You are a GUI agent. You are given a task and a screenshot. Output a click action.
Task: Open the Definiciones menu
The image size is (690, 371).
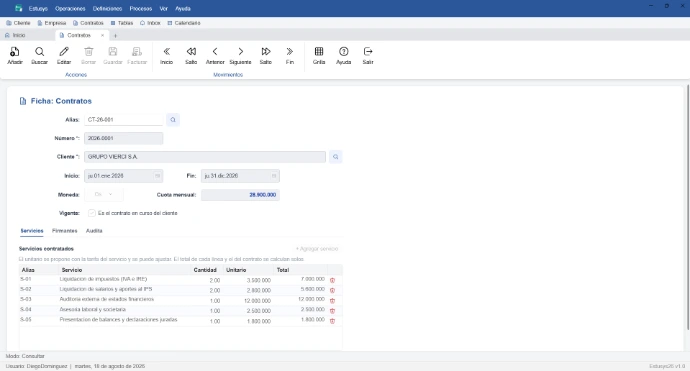(x=107, y=8)
